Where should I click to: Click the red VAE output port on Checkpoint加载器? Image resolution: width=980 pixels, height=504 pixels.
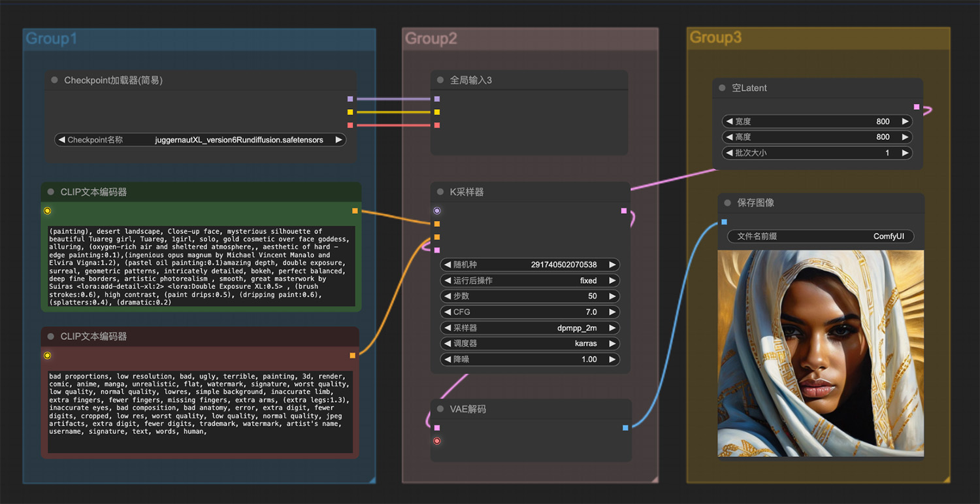pos(350,126)
